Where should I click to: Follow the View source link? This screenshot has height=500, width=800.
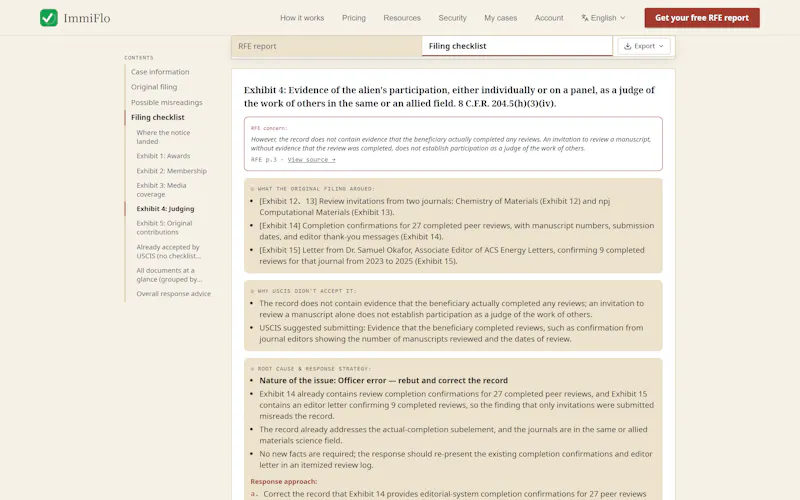coord(311,160)
